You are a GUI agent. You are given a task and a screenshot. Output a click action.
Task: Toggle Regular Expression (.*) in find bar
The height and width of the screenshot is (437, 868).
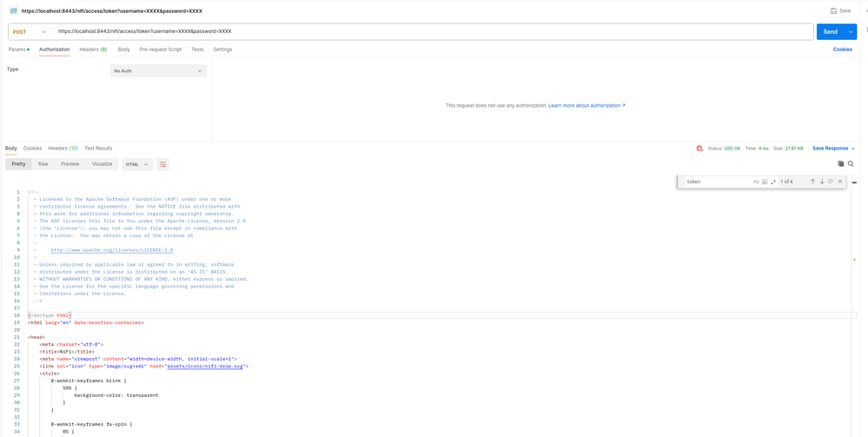coord(773,182)
